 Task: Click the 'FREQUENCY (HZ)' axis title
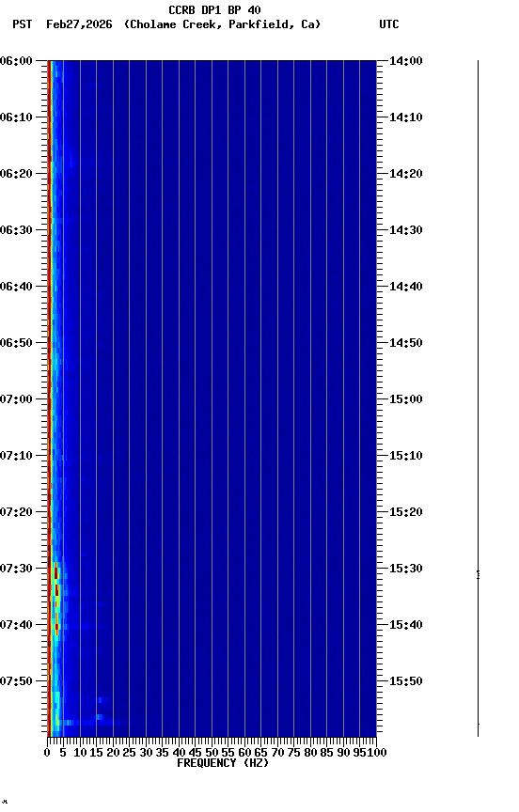pyautogui.click(x=223, y=764)
